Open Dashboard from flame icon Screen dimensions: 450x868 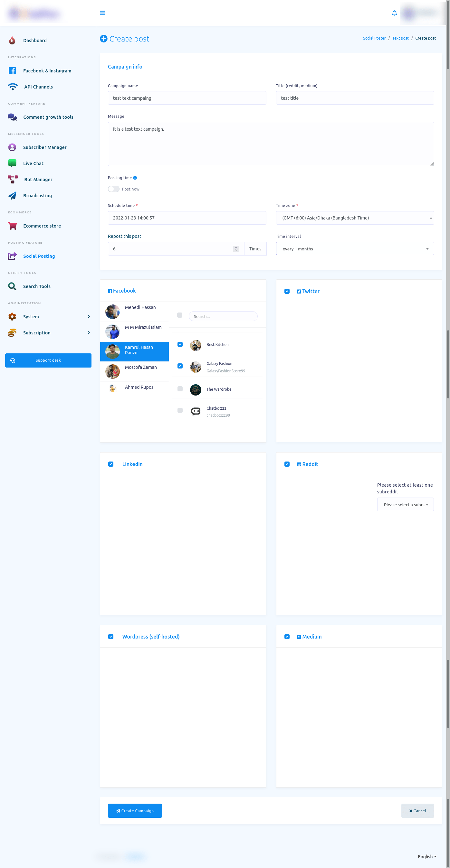coord(13,41)
